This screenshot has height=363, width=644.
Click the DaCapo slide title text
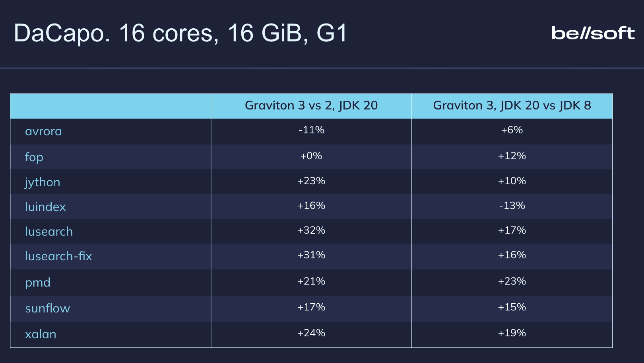pos(181,33)
